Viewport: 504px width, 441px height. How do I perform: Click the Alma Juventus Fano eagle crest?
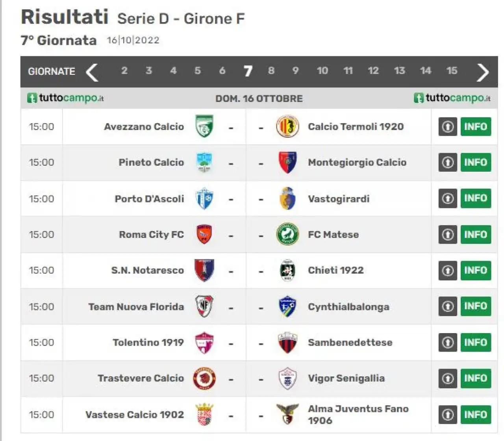[x=287, y=414]
